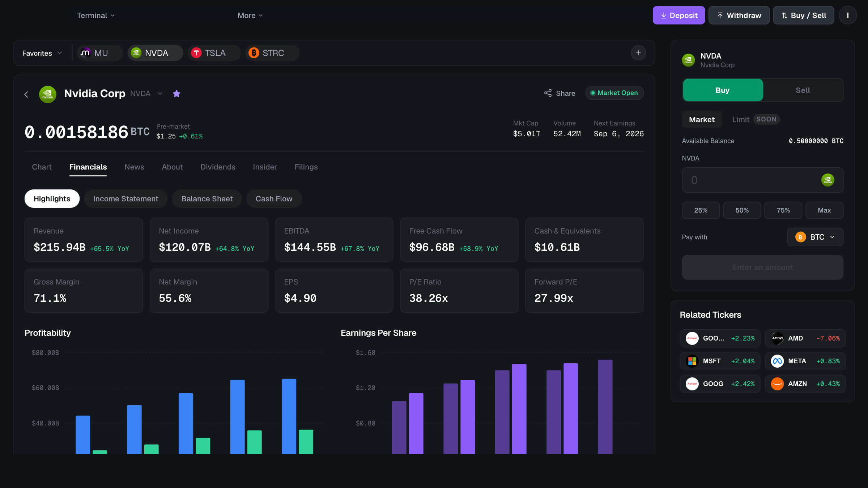Viewport: 868px width, 488px height.
Task: Click the Deposit button
Action: click(679, 15)
